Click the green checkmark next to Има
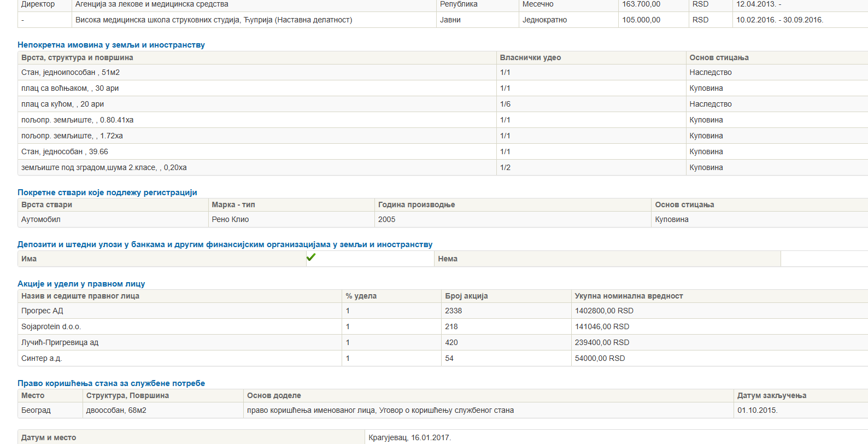Viewport: 868px width, 444px height. (311, 258)
